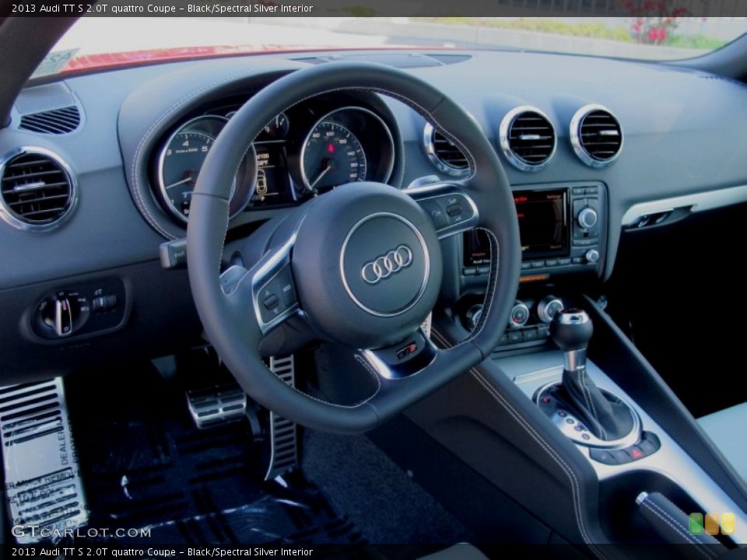Click the orange square in the corner logo
Screen dimensions: 747x560
point(712,523)
